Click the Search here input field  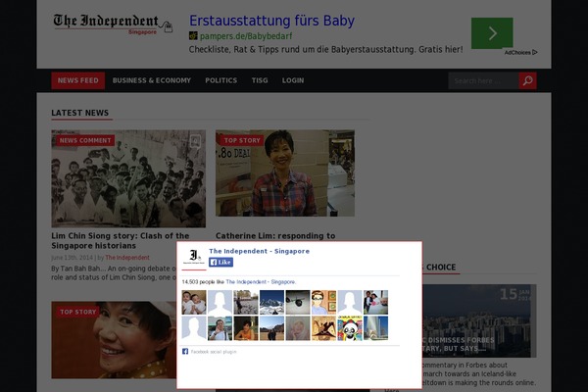coord(483,80)
